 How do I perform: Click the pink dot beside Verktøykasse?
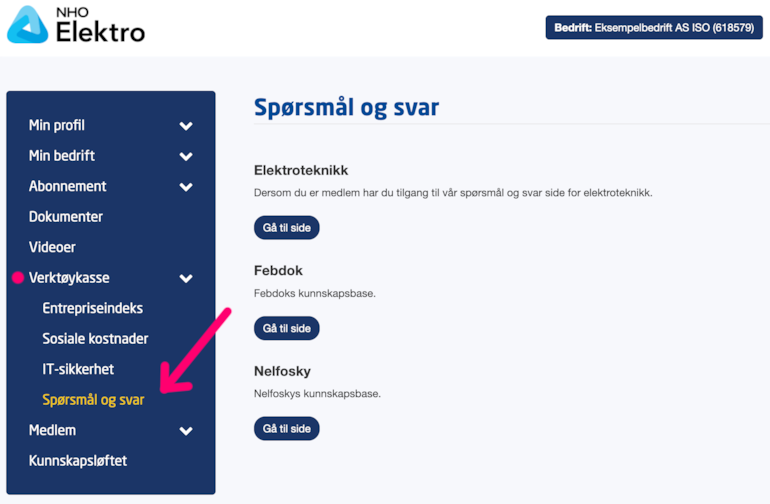[x=18, y=278]
